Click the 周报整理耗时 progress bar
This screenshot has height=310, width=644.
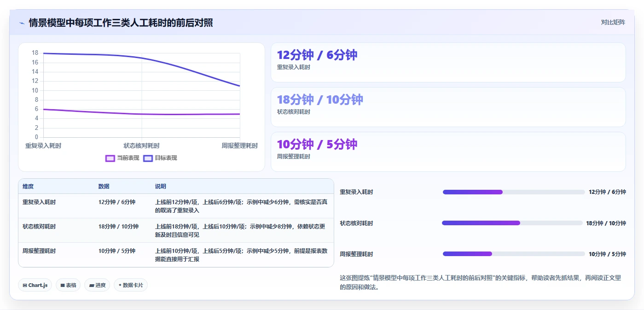coord(514,254)
